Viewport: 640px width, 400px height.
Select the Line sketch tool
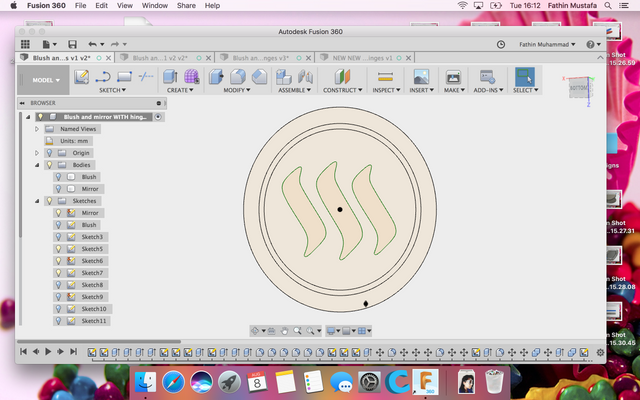tap(103, 77)
